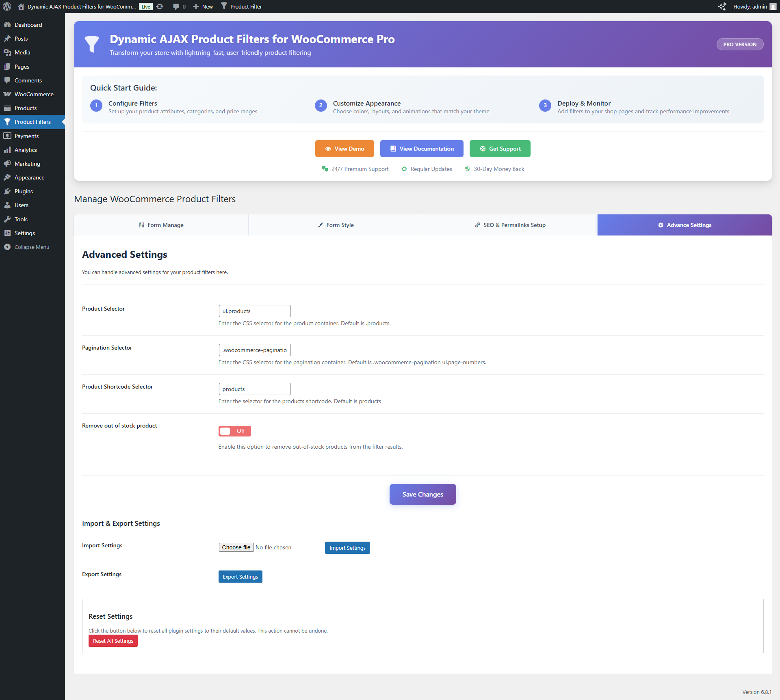Click the Product Filter funnel icon in admin bar
Viewport: 780px width, 700px height.
tap(224, 6)
